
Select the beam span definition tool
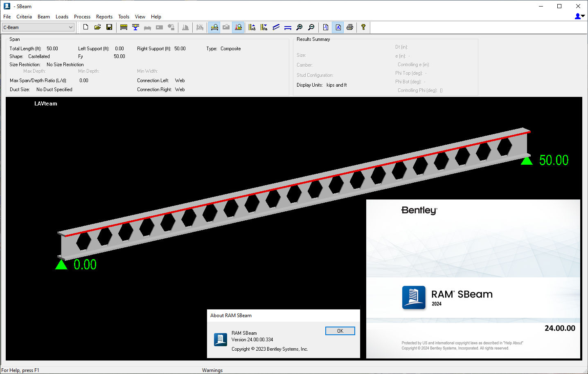coord(123,27)
